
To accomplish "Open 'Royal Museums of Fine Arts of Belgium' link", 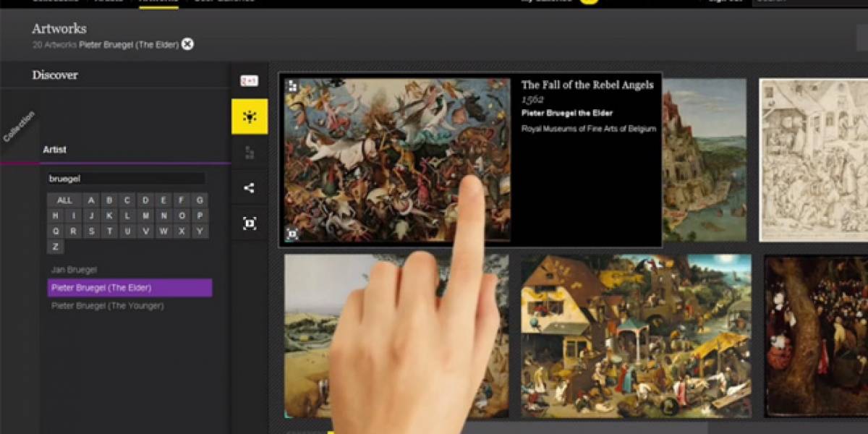I will pos(589,129).
